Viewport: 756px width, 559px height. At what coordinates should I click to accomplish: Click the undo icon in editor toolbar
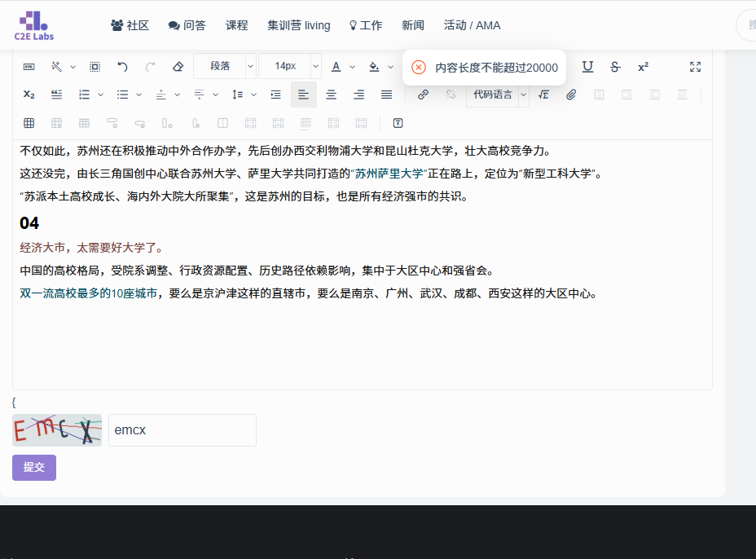click(x=122, y=67)
